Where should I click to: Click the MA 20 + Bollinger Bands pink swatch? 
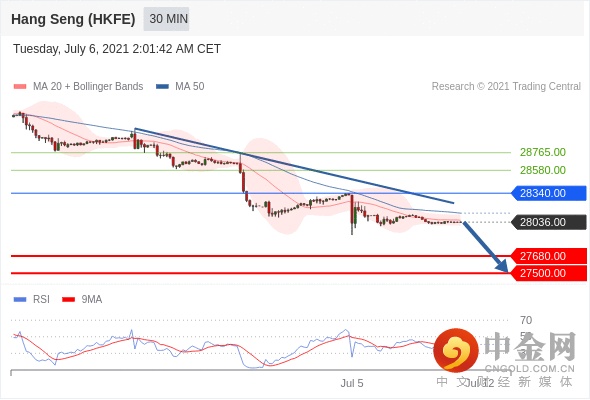[x=20, y=87]
